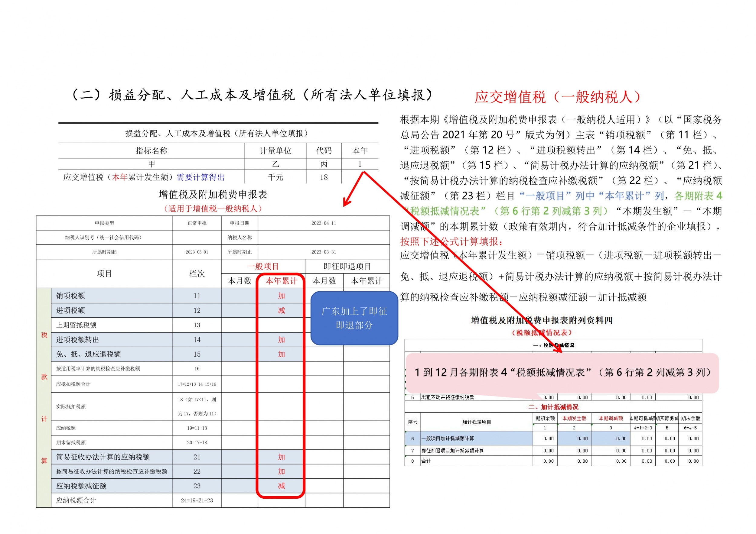Click the 所属时期止 value 2023-03-31
756x534 pixels.
323,252
